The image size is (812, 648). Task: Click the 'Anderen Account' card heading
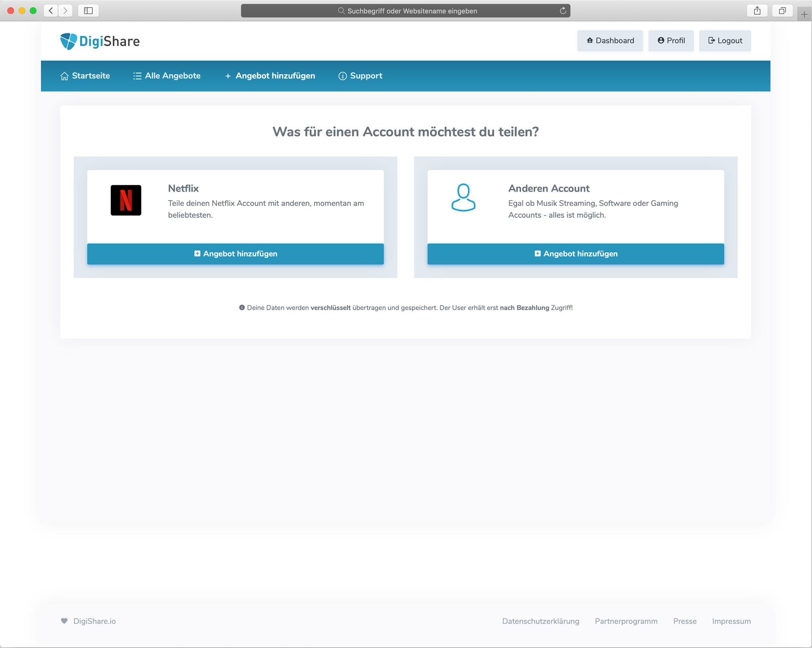[549, 188]
